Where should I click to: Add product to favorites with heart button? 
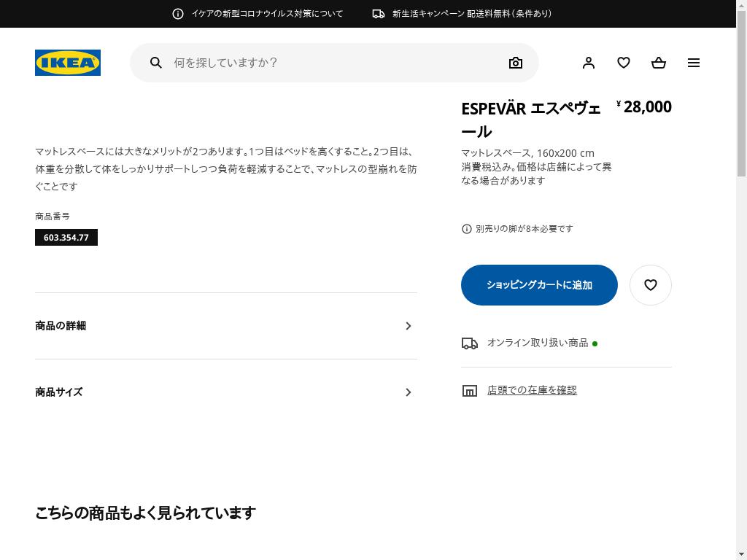[x=650, y=285]
